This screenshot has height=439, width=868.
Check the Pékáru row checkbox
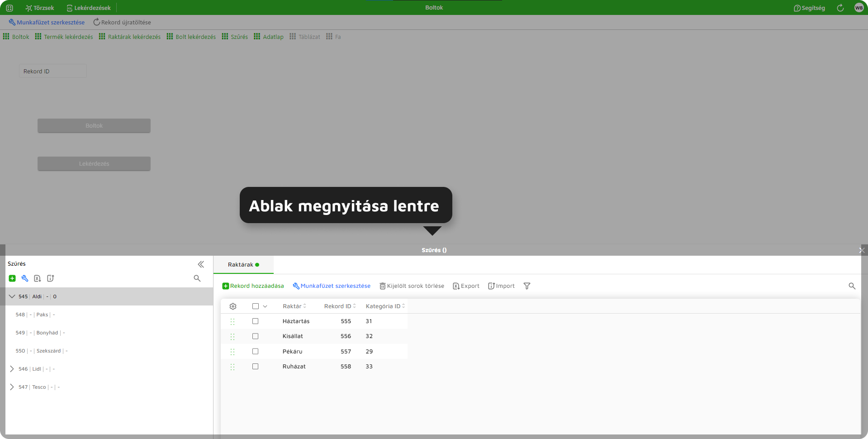tap(256, 352)
